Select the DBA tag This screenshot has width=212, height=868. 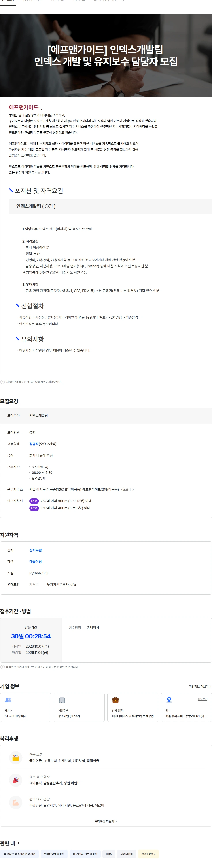[108, 854]
